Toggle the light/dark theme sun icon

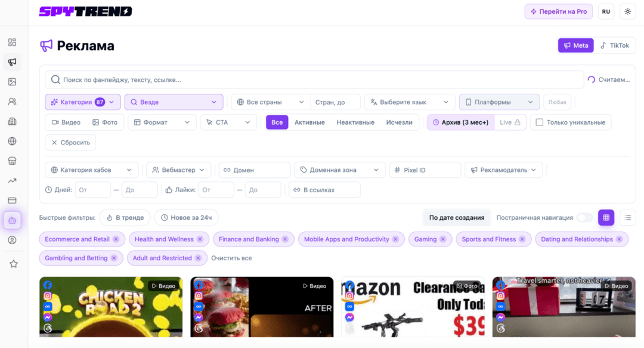pos(627,11)
